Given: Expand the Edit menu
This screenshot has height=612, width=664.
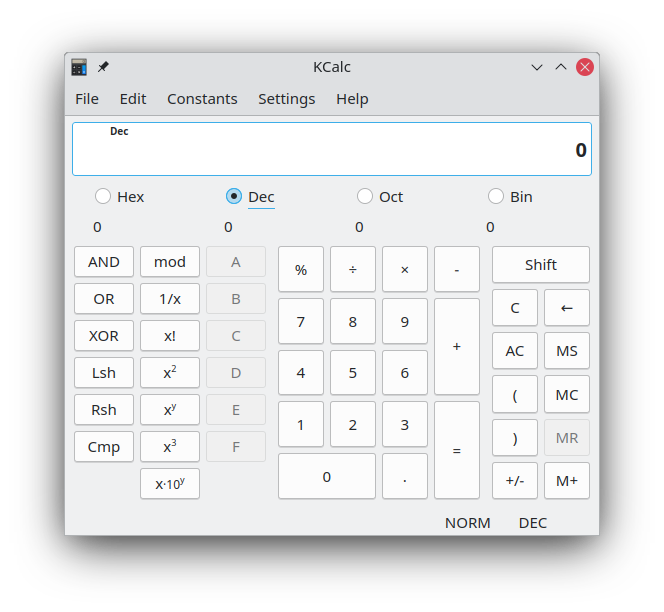Looking at the screenshot, I should pyautogui.click(x=133, y=99).
